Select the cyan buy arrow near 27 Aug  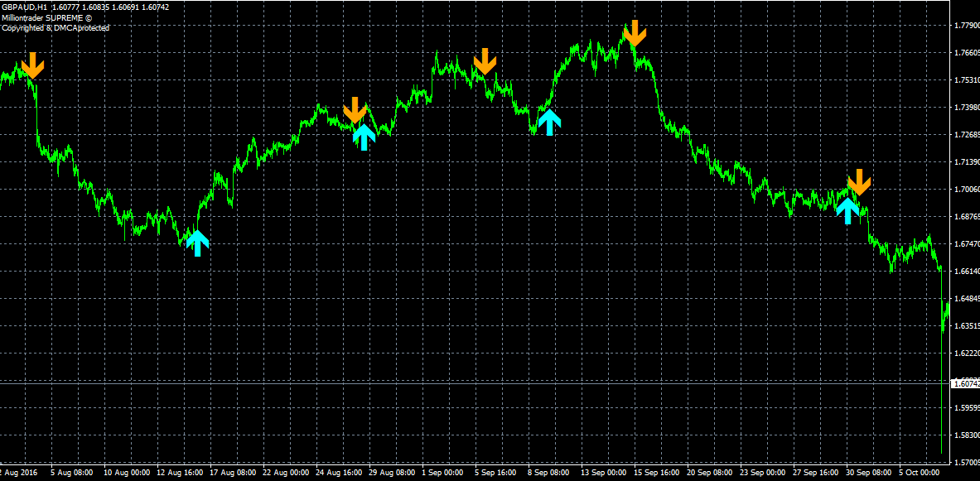pos(364,137)
